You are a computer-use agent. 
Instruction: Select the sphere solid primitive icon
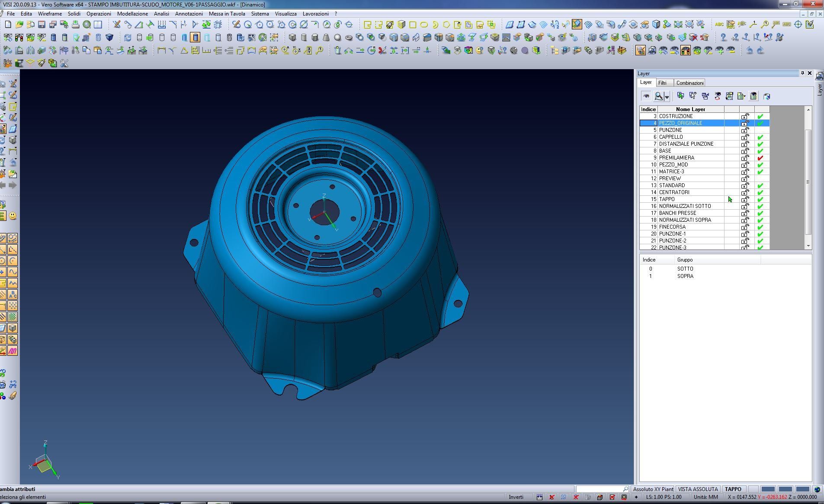coord(337,38)
